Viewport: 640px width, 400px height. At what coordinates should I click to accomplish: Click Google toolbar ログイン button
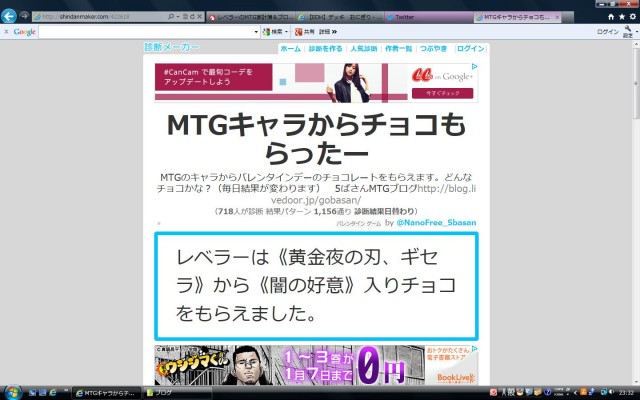pos(608,32)
